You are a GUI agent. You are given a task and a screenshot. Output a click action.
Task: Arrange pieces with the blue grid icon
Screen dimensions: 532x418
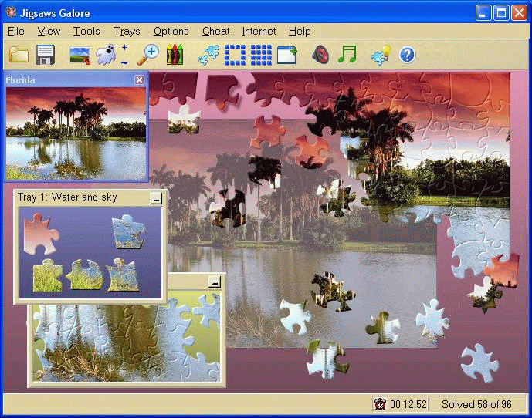pos(261,55)
